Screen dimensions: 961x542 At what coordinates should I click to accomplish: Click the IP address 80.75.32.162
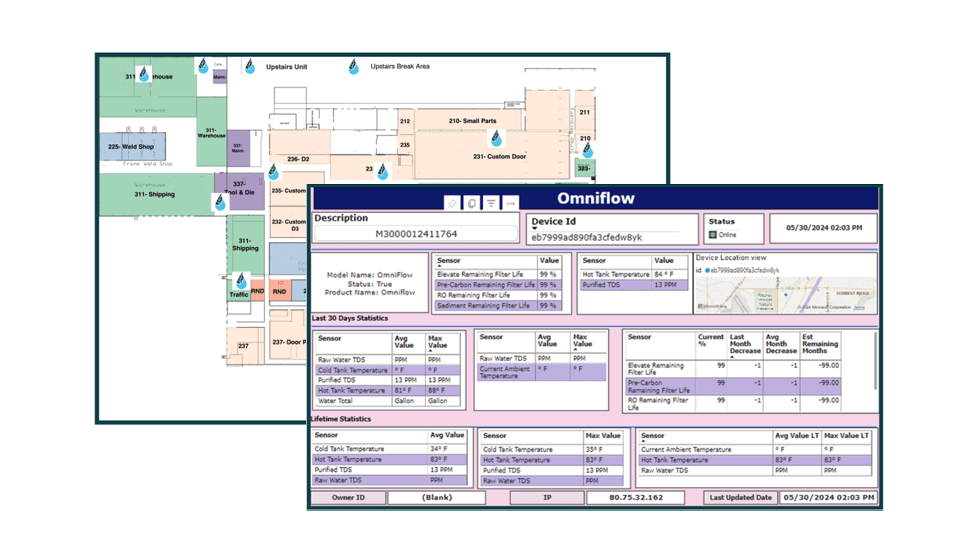pyautogui.click(x=636, y=497)
